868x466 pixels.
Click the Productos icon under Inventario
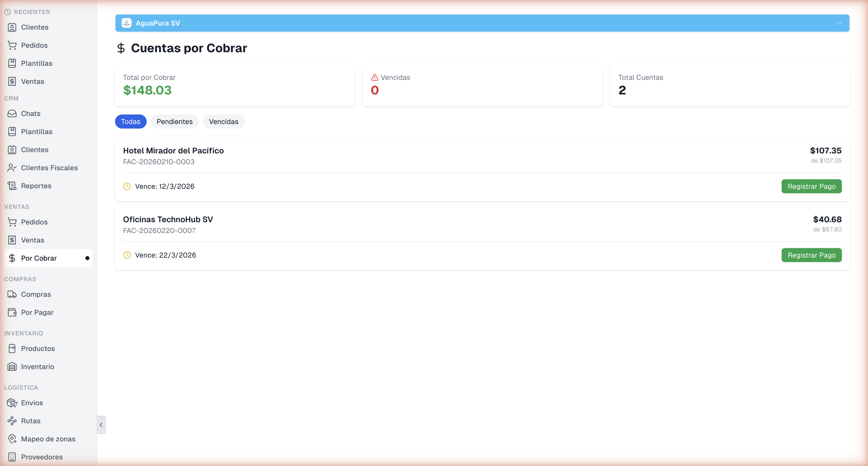[12, 348]
